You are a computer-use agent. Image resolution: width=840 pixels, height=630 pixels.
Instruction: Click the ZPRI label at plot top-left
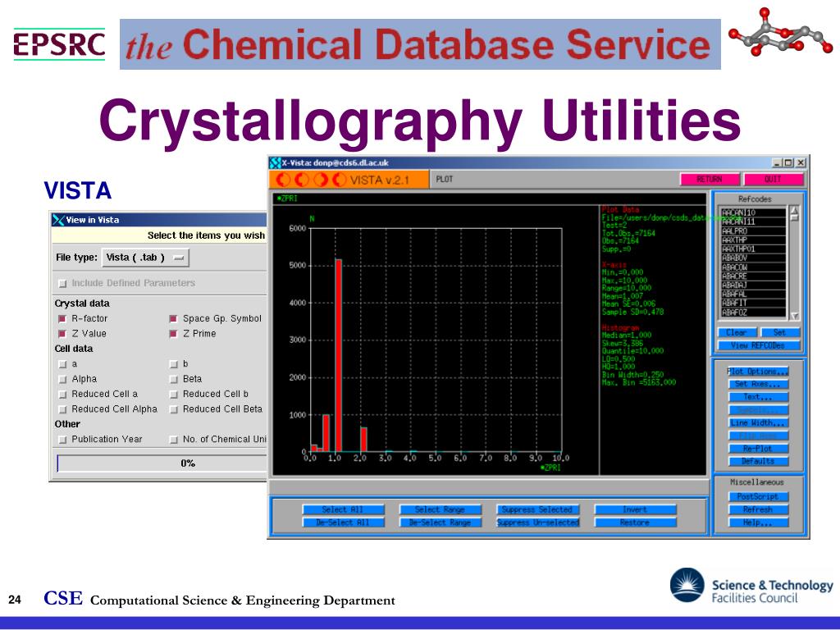tap(287, 199)
